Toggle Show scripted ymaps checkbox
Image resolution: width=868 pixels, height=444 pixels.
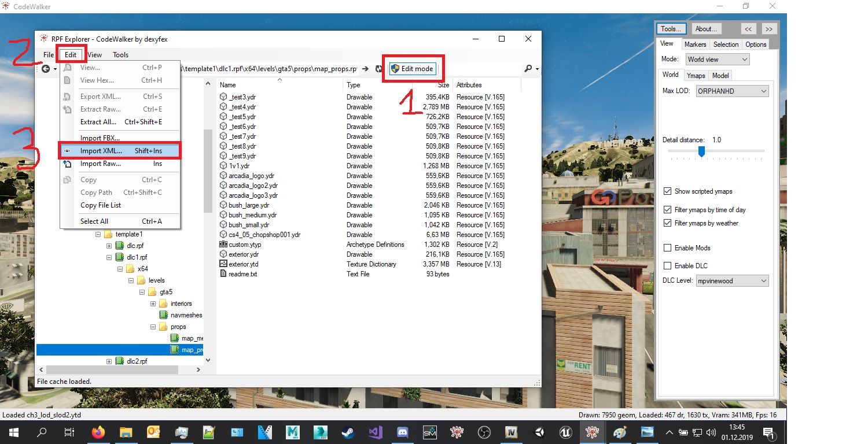pos(667,191)
